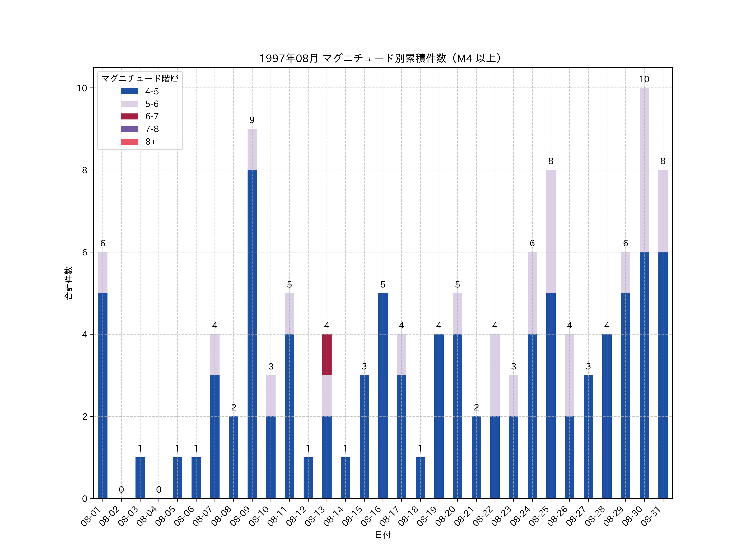The width and height of the screenshot is (747, 560).
Task: Click the 5-6 legend color swatch
Action: [x=129, y=104]
